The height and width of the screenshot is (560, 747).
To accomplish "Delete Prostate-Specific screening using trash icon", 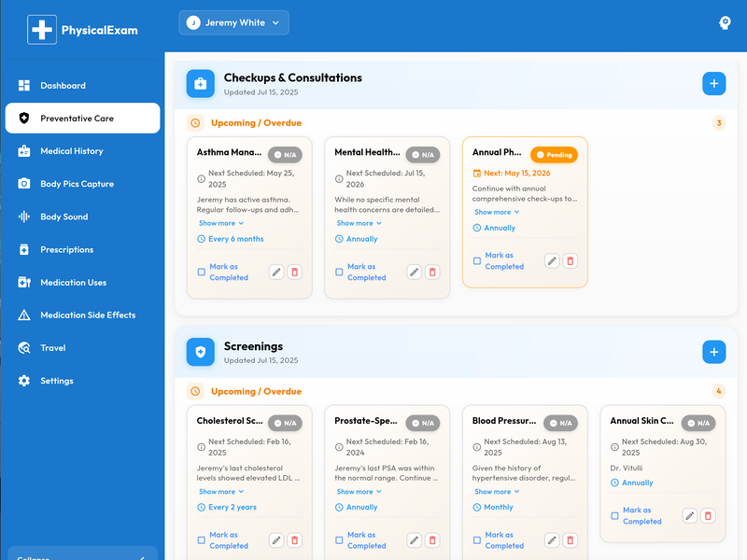I will 432,539.
